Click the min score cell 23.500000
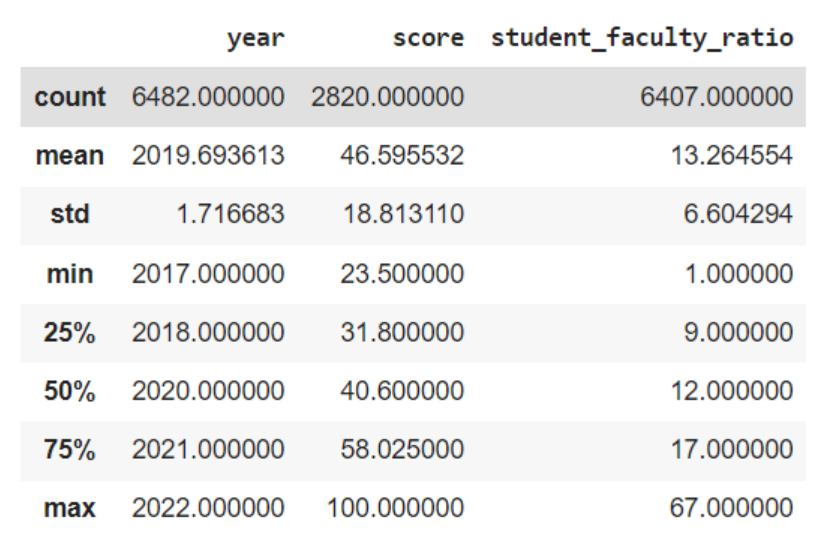 [403, 274]
